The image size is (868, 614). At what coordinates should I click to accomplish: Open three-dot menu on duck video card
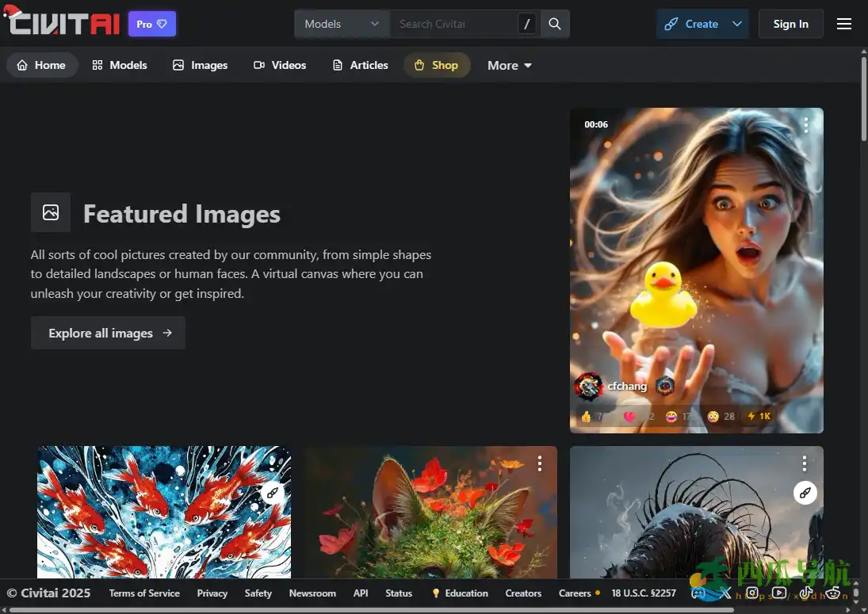[x=805, y=125]
